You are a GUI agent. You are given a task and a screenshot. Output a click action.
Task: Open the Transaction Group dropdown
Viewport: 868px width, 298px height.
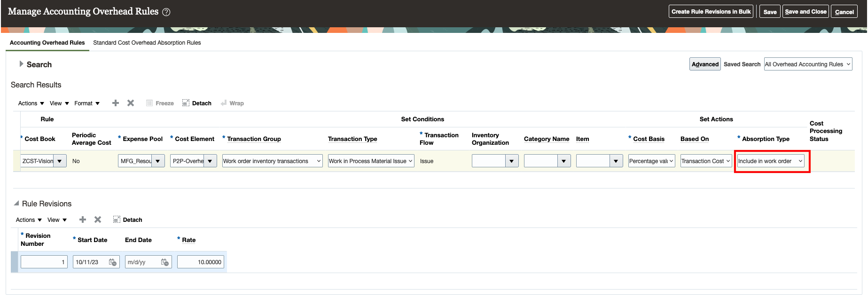point(272,161)
